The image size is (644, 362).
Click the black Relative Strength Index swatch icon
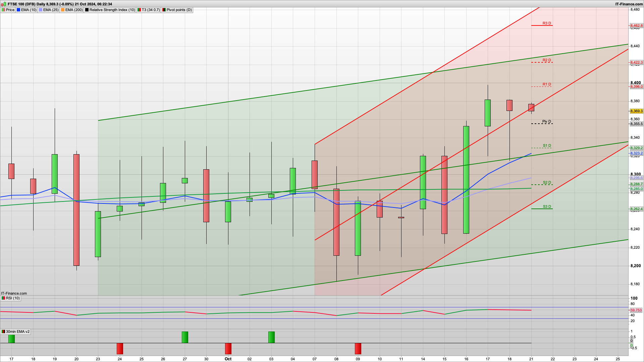tap(87, 10)
